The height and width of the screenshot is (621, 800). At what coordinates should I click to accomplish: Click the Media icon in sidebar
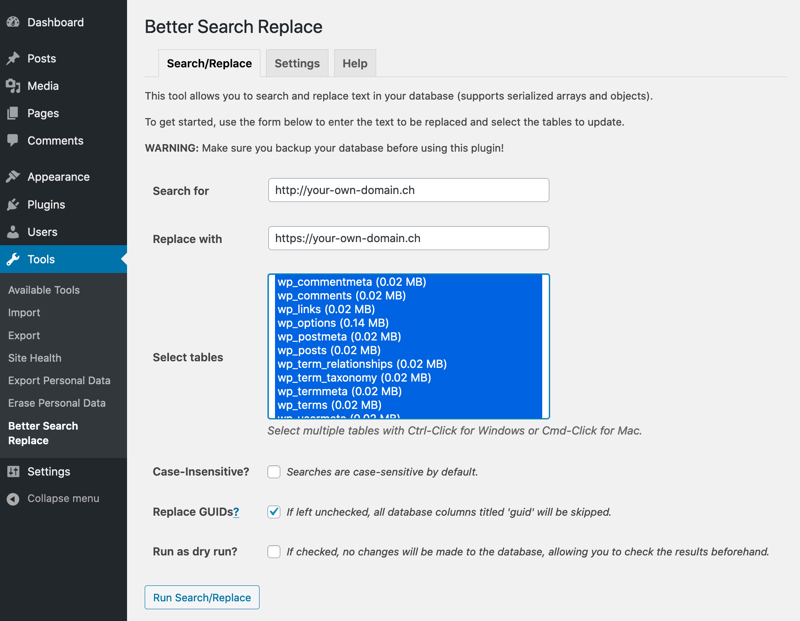(x=13, y=86)
